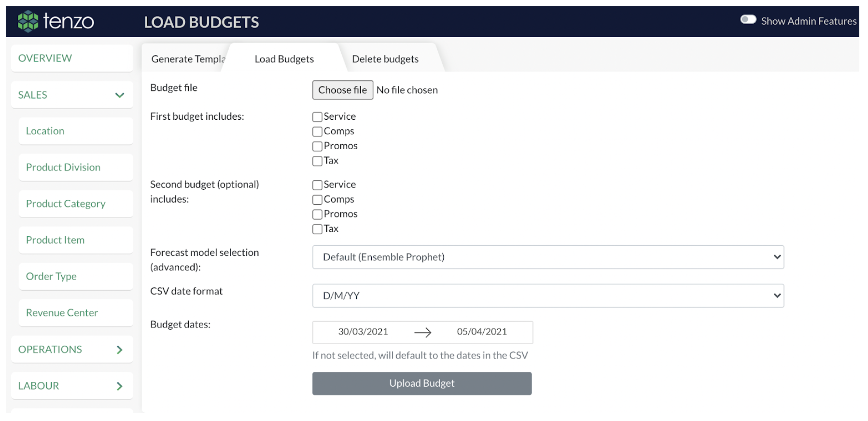Open the CSV date format dropdown

click(x=548, y=295)
